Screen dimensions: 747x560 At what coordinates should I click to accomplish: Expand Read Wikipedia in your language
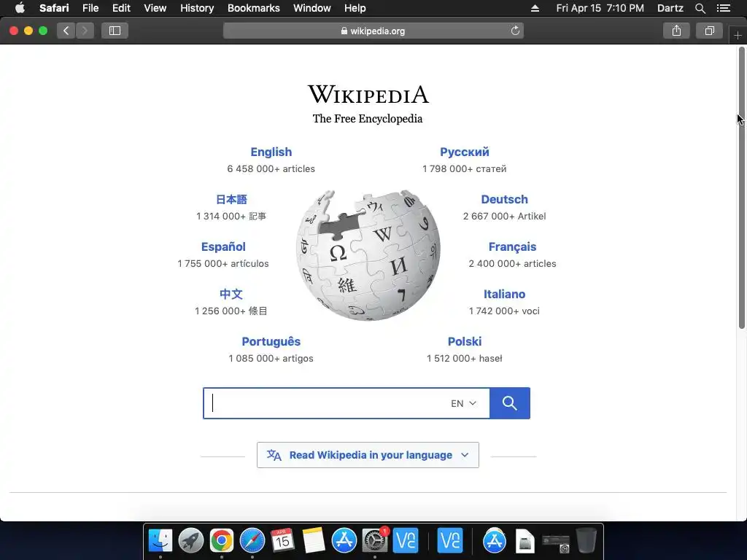(x=368, y=455)
